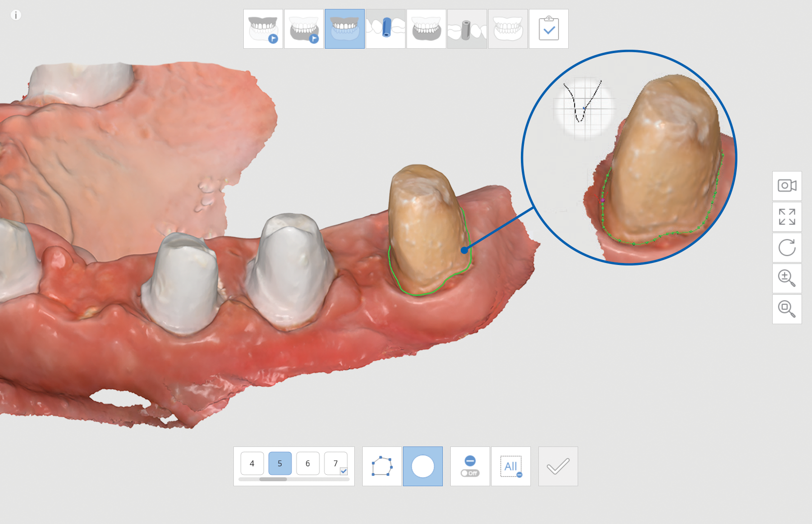Select the highlighted tooth number 5

pos(280,463)
